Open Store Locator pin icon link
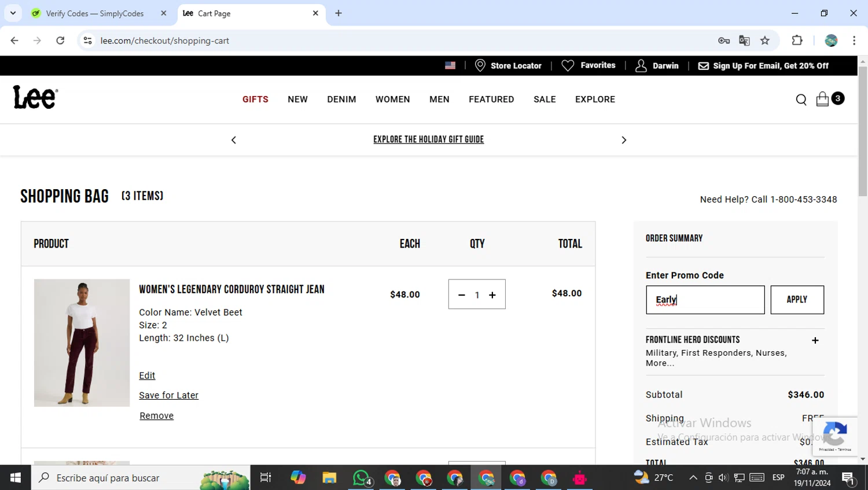Viewport: 868px width, 490px height. coord(480,65)
